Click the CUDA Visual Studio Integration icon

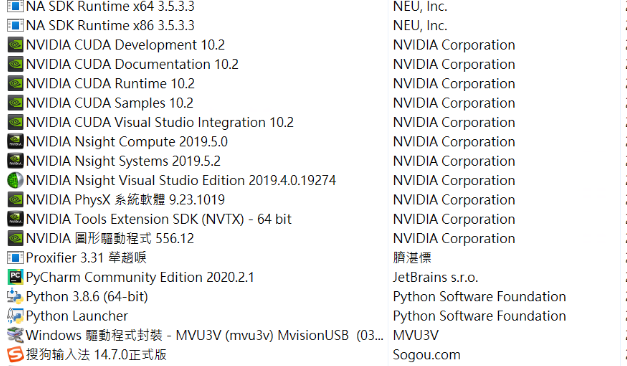click(15, 122)
